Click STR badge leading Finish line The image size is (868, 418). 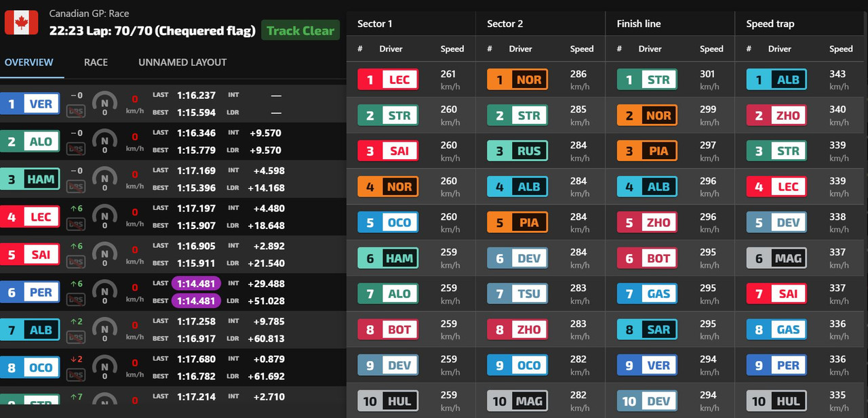(647, 80)
